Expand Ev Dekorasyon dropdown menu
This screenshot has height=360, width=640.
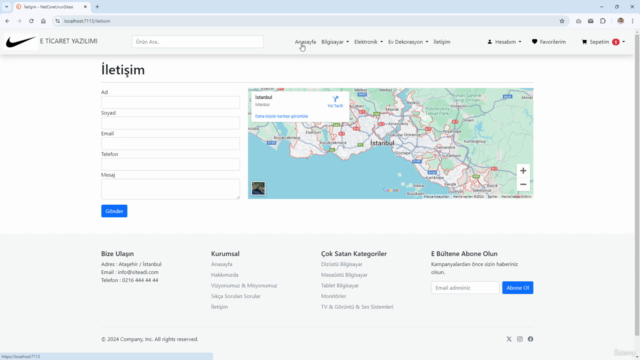tap(408, 42)
